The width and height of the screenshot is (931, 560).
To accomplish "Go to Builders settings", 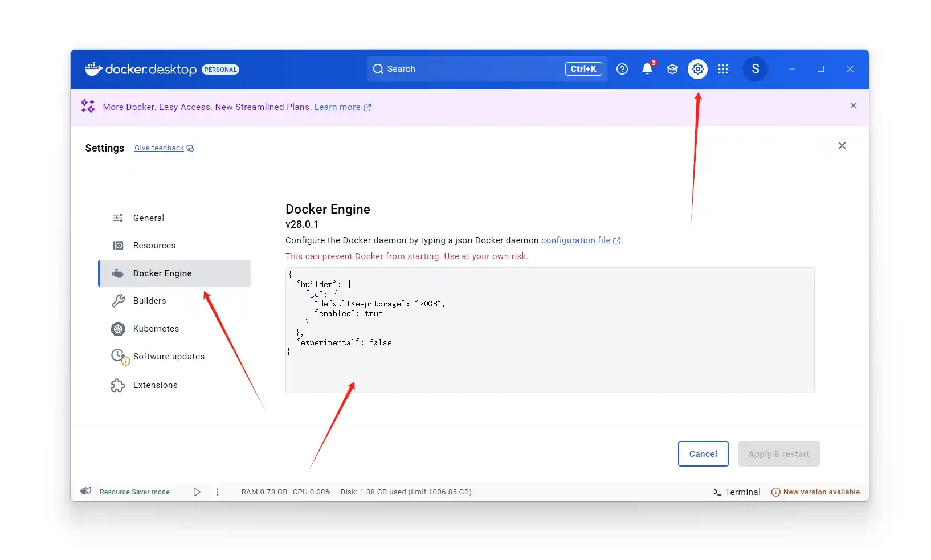I will pyautogui.click(x=149, y=301).
